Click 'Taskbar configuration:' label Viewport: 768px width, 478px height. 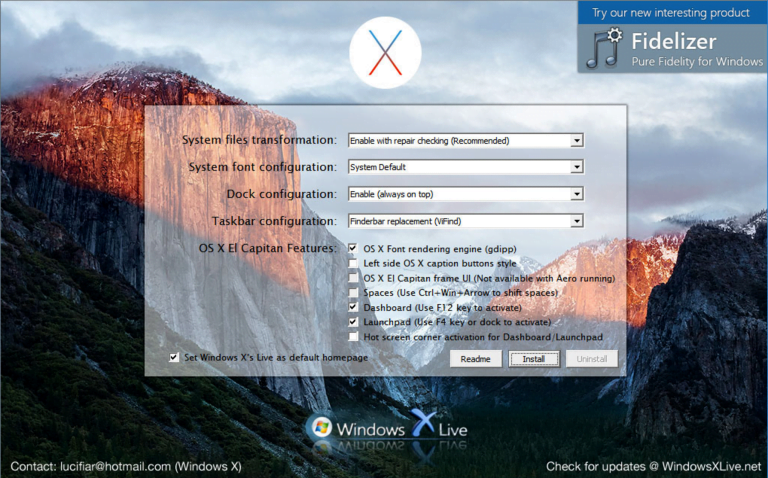point(274,221)
